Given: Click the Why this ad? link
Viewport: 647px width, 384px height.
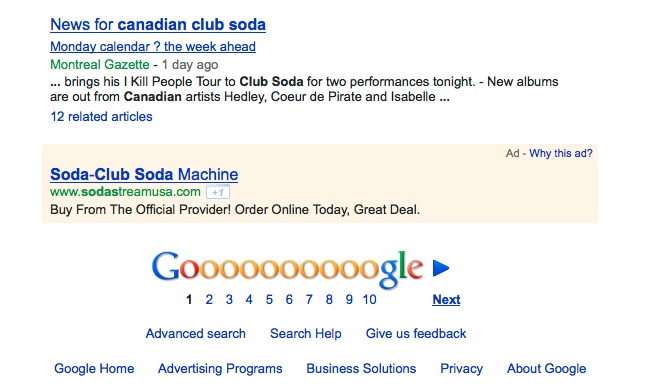Looking at the screenshot, I should pyautogui.click(x=561, y=153).
